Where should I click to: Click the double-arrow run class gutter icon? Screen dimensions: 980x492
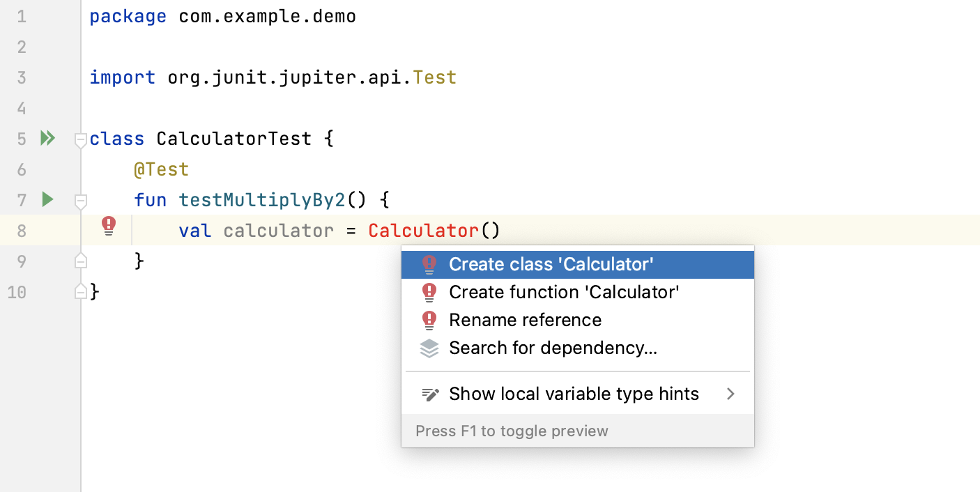pyautogui.click(x=47, y=139)
